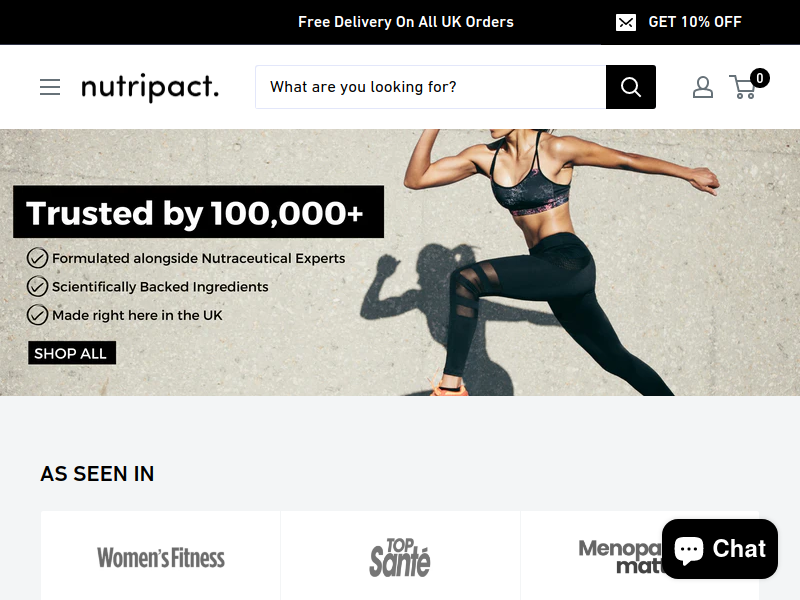Click the Chat speech bubble icon

coord(689,550)
